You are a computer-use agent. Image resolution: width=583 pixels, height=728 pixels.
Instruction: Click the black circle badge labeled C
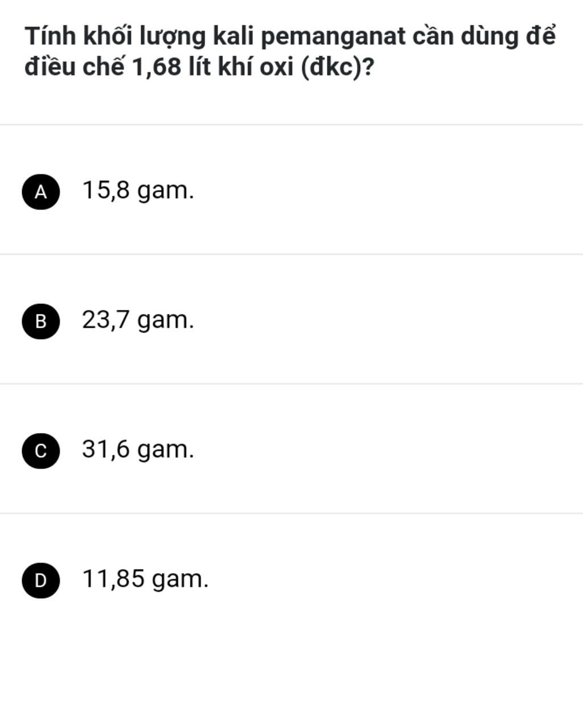coord(41,450)
